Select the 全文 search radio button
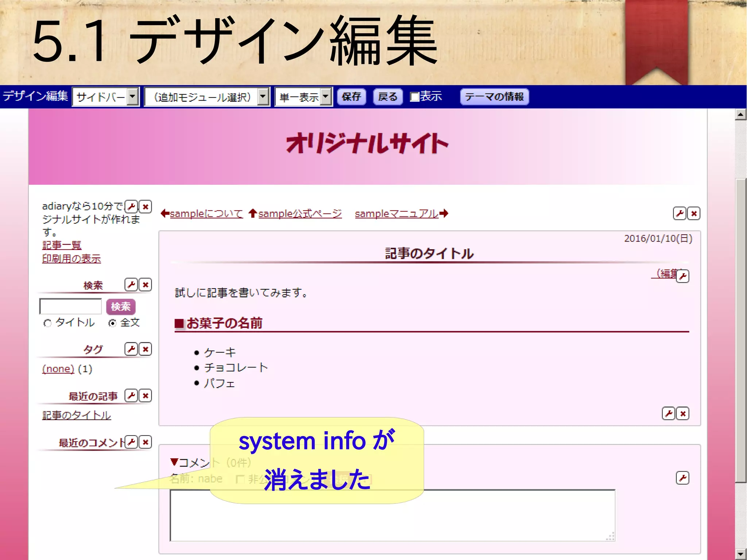 point(112,323)
